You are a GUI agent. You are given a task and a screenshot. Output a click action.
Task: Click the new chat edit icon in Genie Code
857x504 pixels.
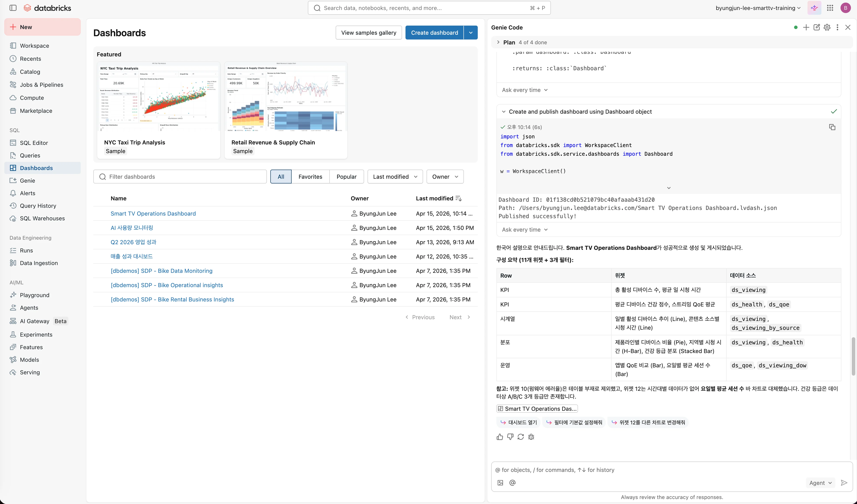pos(816,28)
